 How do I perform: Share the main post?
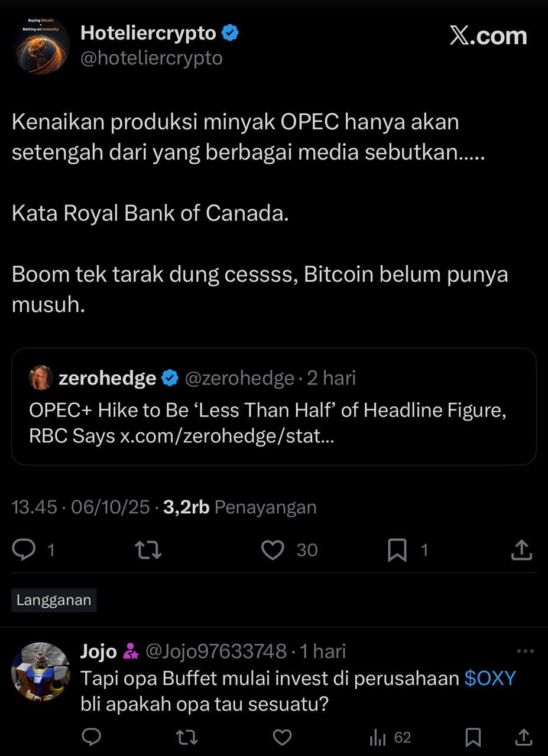pos(521,550)
